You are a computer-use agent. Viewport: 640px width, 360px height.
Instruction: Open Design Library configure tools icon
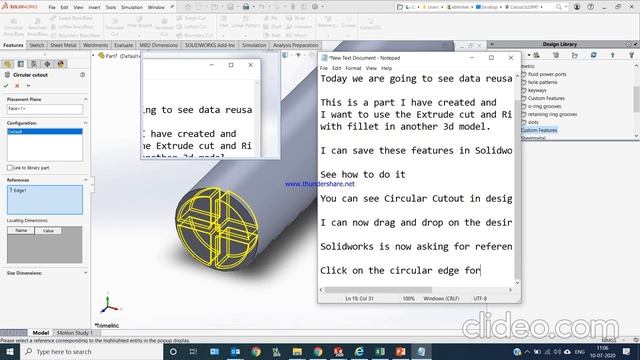631,55
